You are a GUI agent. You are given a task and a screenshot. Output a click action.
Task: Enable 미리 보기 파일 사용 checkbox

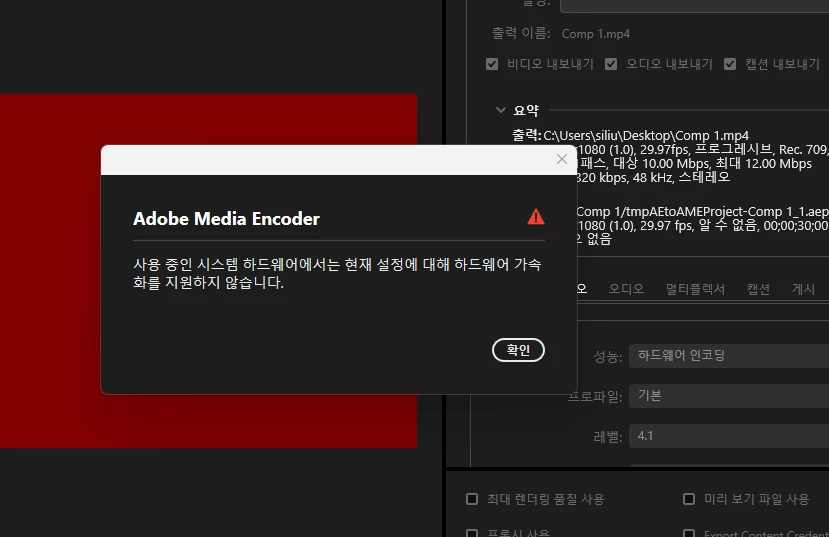click(689, 499)
